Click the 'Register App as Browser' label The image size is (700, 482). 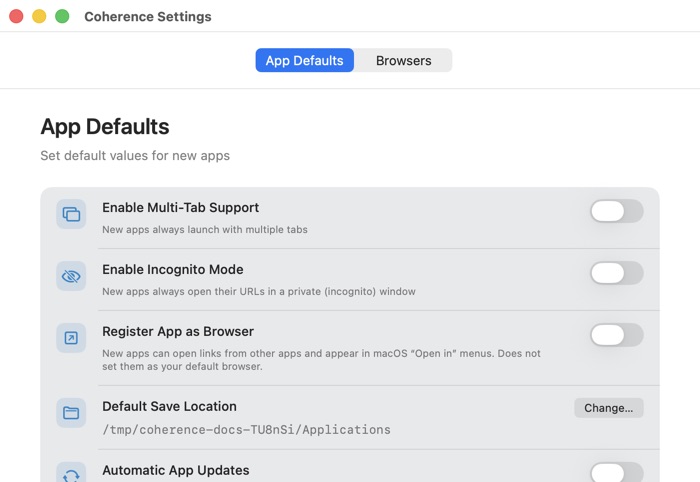178,332
